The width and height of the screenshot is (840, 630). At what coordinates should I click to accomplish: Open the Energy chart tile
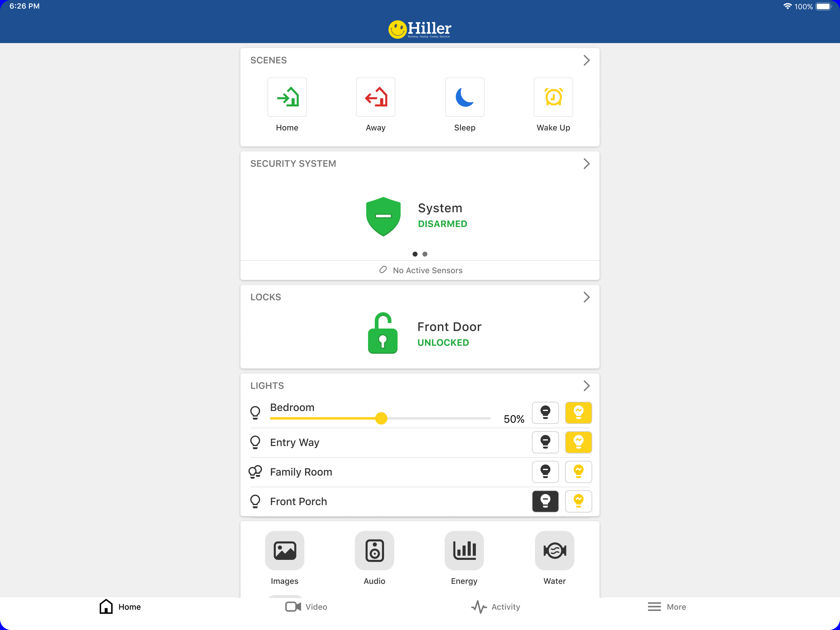coord(464,550)
